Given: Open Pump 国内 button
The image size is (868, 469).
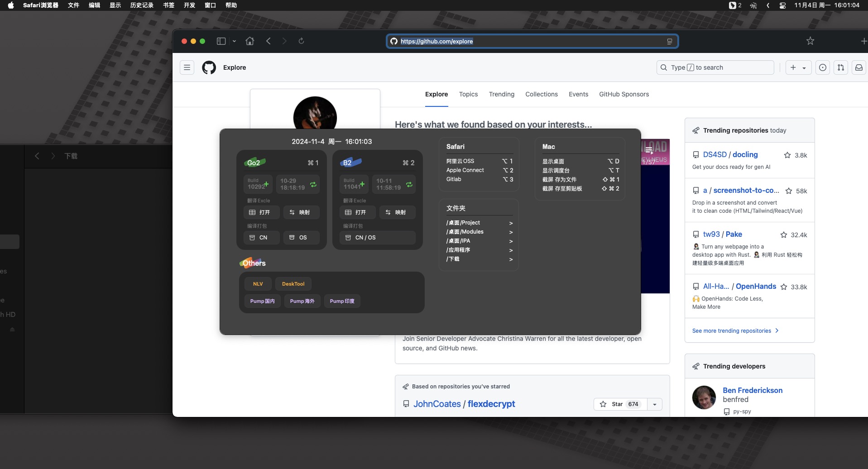Looking at the screenshot, I should [x=262, y=301].
